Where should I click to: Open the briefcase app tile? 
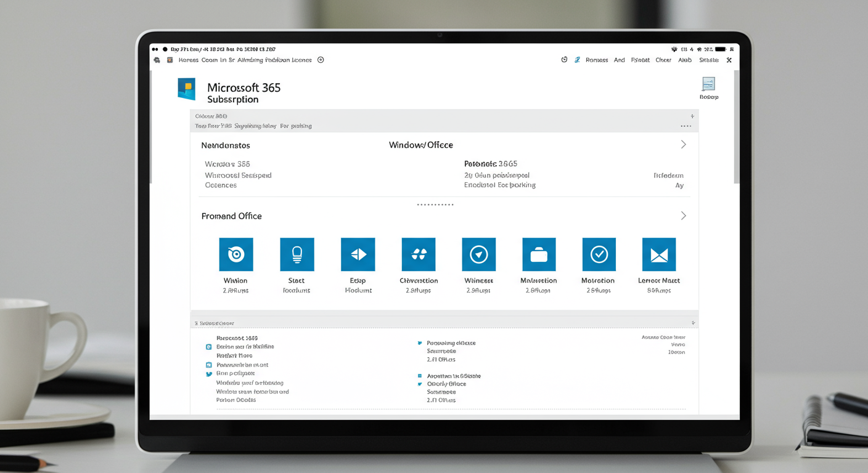(539, 254)
